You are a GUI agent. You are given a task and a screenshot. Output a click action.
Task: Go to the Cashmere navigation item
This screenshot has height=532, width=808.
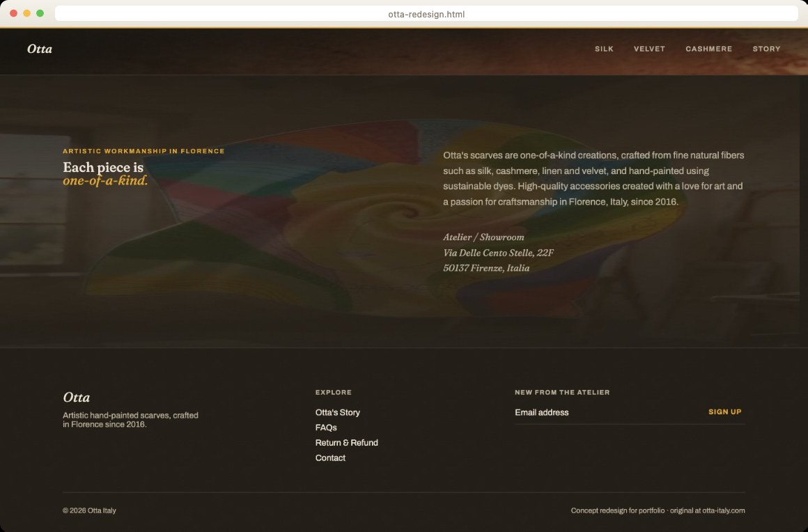pyautogui.click(x=708, y=49)
